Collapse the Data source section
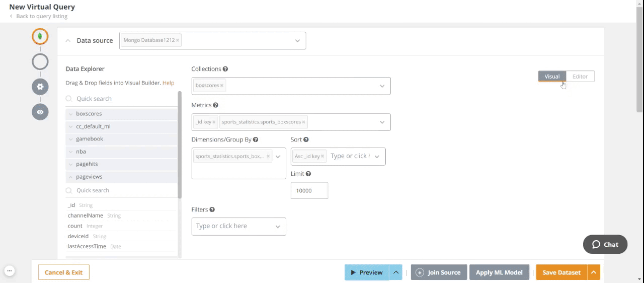This screenshot has height=283, width=644. point(68,41)
